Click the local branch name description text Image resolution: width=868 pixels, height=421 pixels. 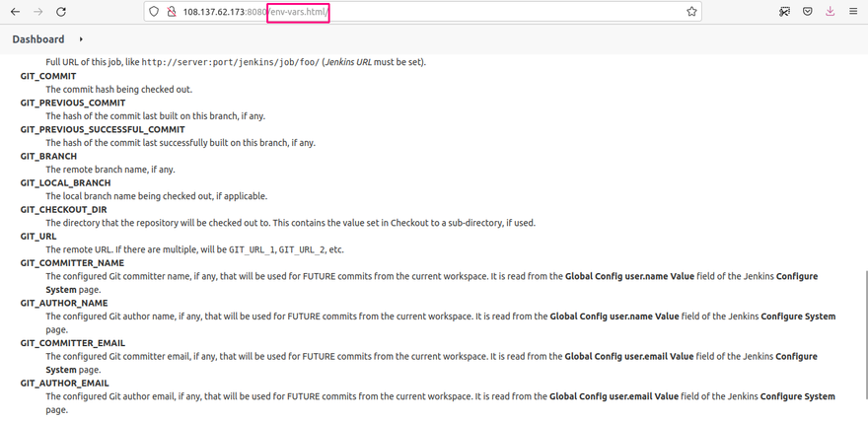[157, 196]
